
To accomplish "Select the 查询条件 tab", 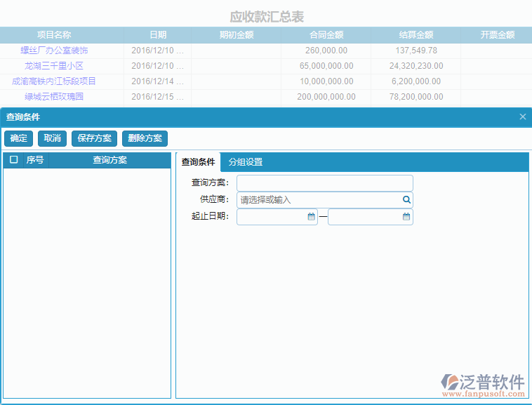I will (198, 162).
